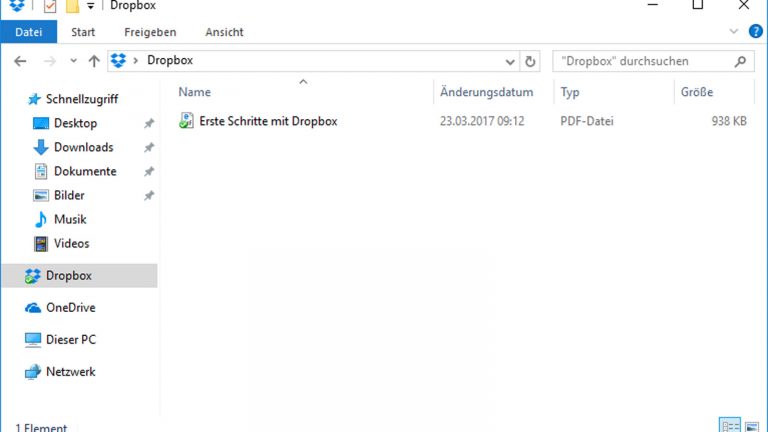
Task: Click the Dieser PC computer icon
Action: click(x=33, y=340)
